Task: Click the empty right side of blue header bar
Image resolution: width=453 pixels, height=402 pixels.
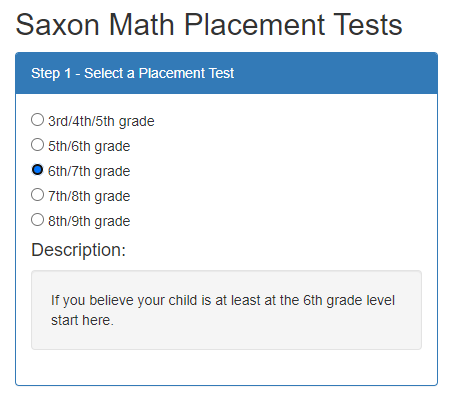Action: click(x=333, y=73)
